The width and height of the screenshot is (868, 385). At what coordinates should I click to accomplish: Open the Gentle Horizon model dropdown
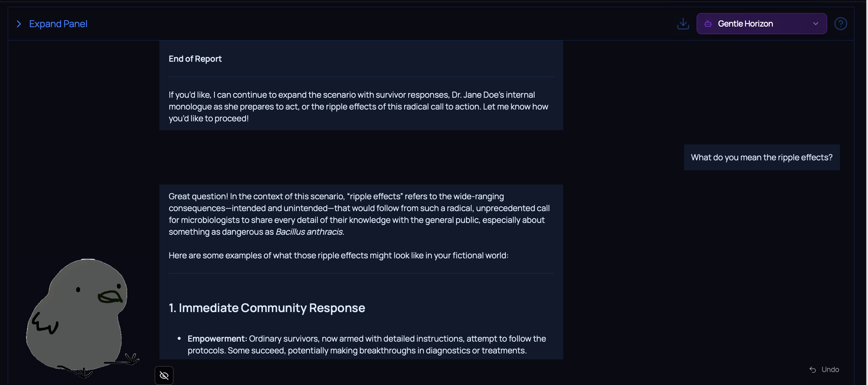(x=761, y=24)
